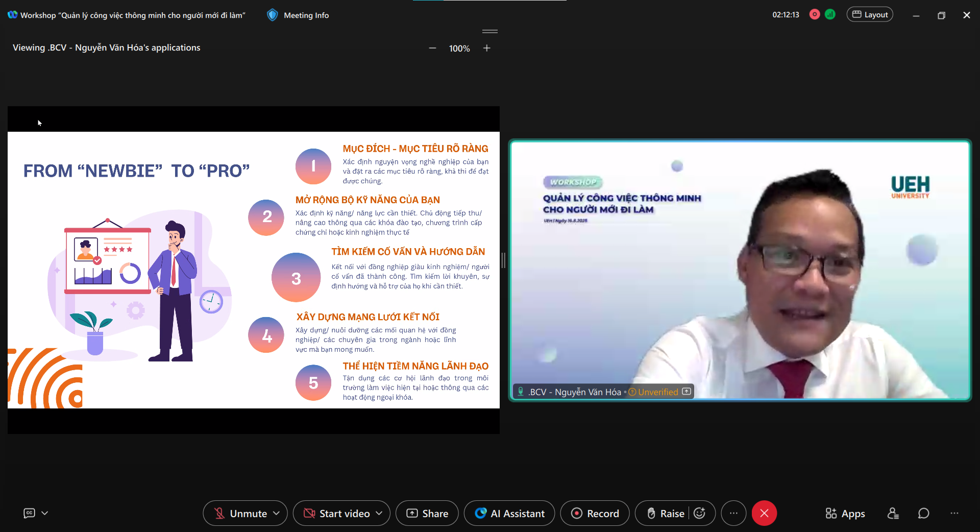The width and height of the screenshot is (980, 532).
Task: Expand closed caption options chevron
Action: [x=45, y=513]
